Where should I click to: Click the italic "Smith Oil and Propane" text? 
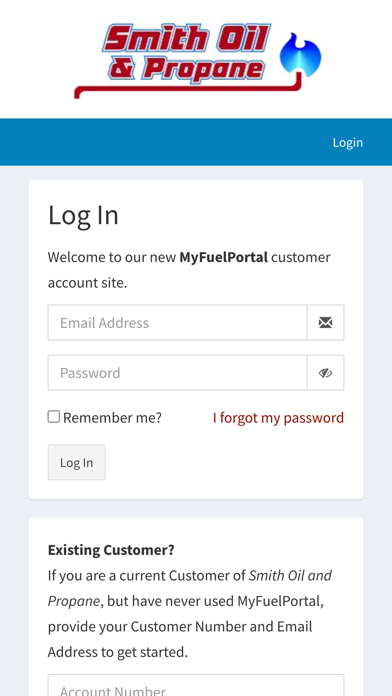tap(190, 588)
